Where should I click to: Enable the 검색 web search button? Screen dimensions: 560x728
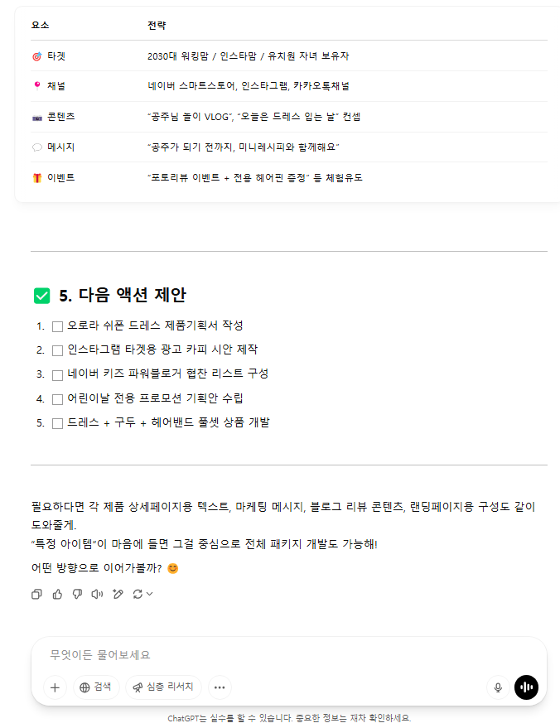point(96,687)
